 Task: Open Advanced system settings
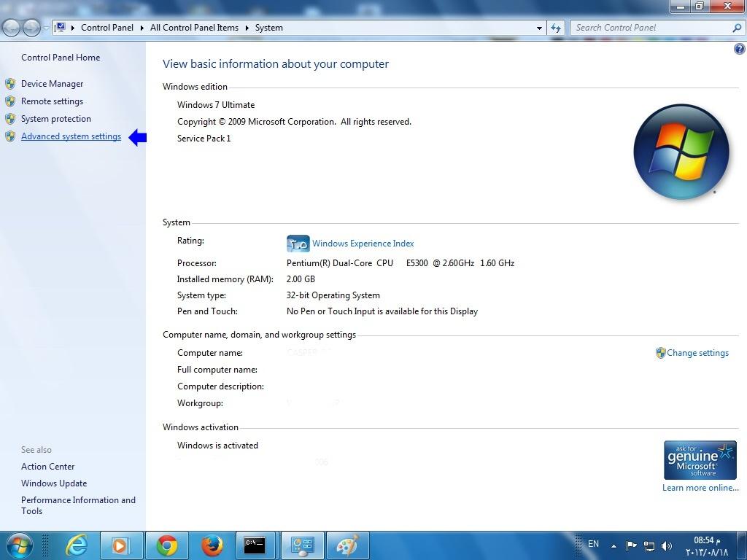click(71, 136)
